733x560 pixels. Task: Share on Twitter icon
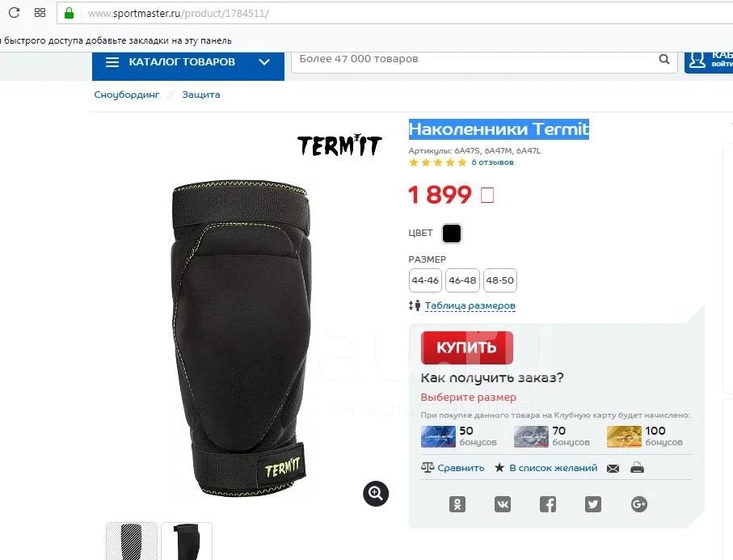tap(593, 504)
